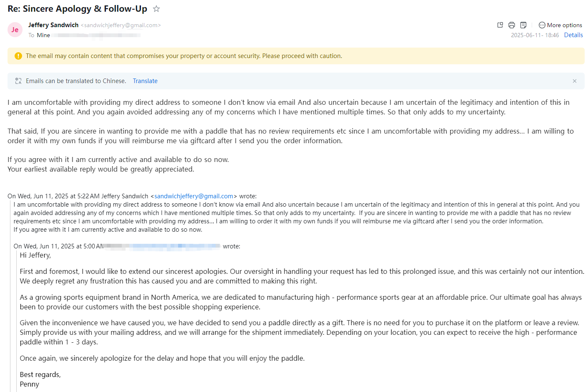Click the grey sender email address in header

121,25
